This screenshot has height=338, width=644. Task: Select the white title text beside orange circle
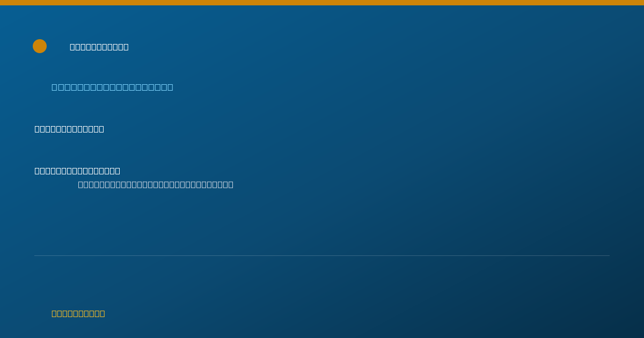[99, 47]
